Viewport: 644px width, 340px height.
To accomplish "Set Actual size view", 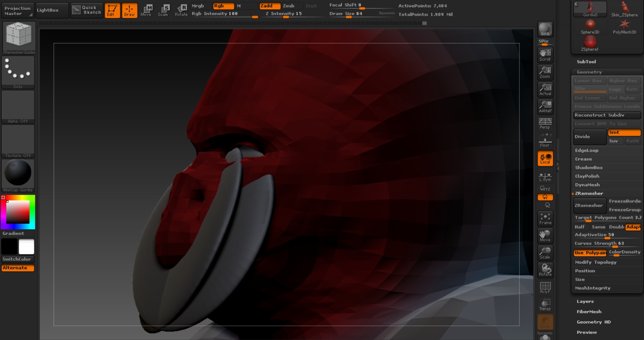I will (x=545, y=89).
